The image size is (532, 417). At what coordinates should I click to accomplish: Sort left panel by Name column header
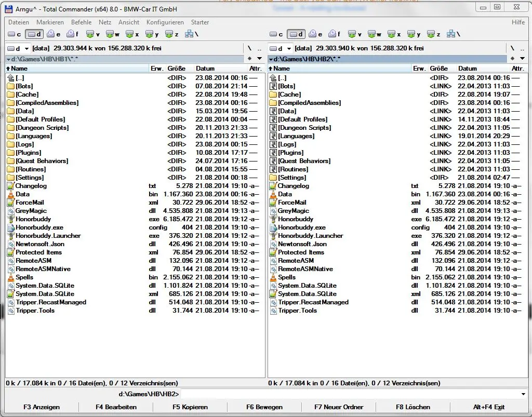point(77,69)
